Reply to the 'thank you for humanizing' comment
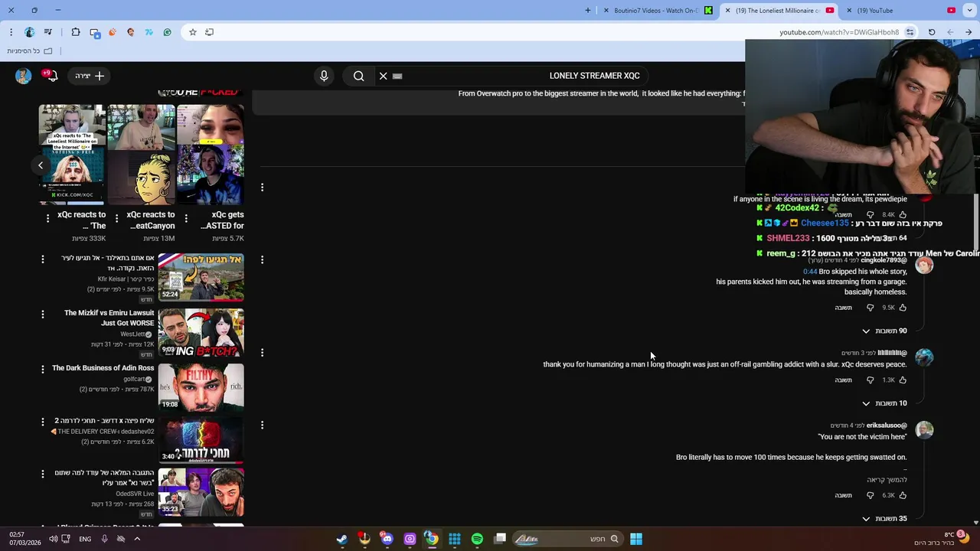The width and height of the screenshot is (980, 551). (x=843, y=380)
